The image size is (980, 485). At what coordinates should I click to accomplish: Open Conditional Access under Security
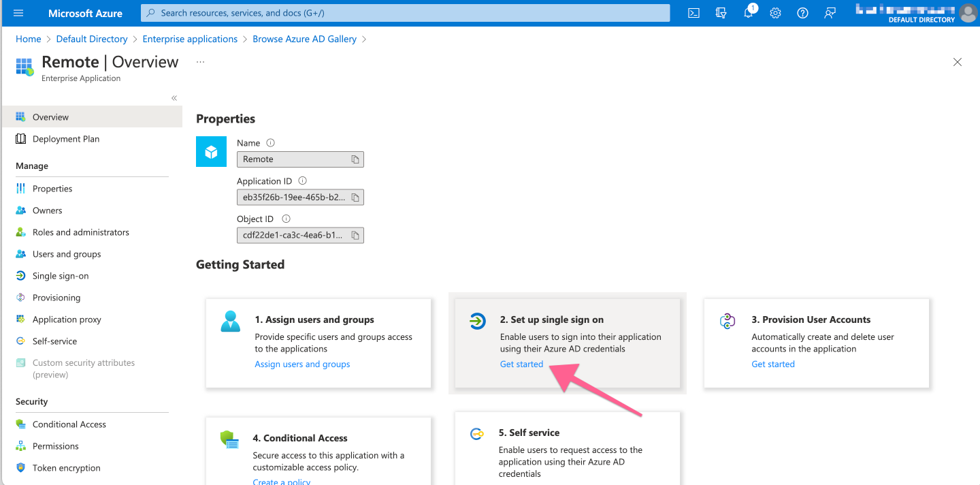point(69,424)
